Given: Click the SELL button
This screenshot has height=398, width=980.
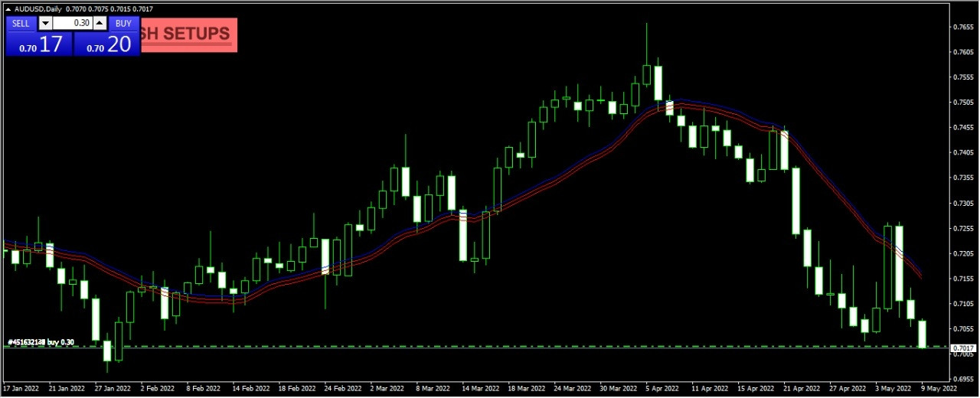Looking at the screenshot, I should 21,23.
